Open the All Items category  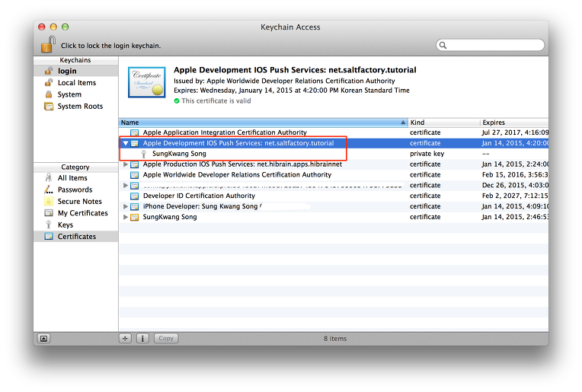pos(76,178)
